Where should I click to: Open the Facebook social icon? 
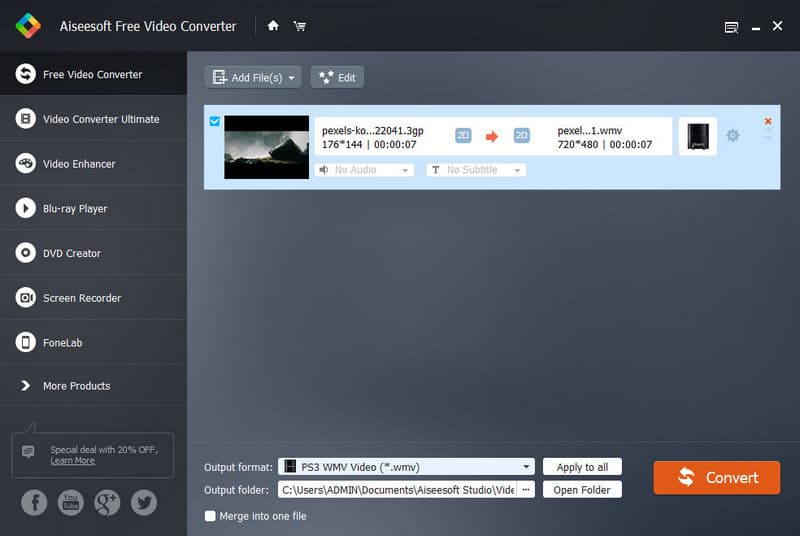(x=34, y=502)
